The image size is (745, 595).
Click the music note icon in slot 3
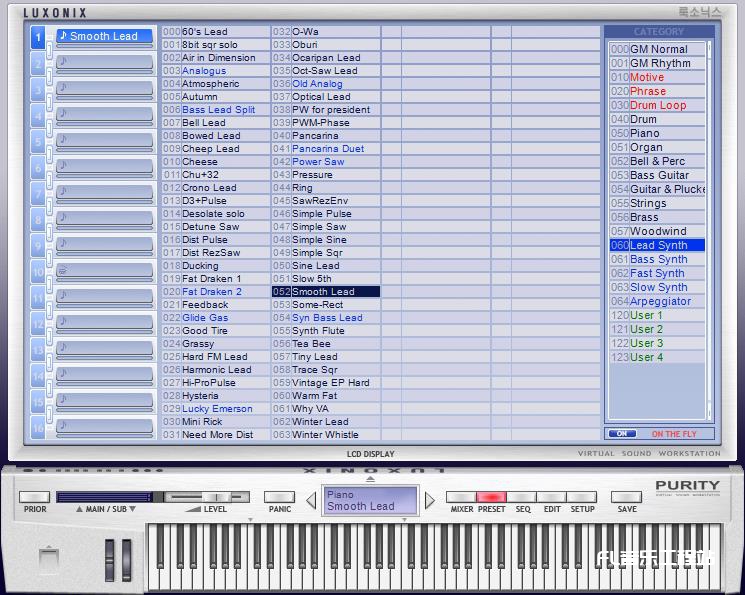click(x=63, y=88)
